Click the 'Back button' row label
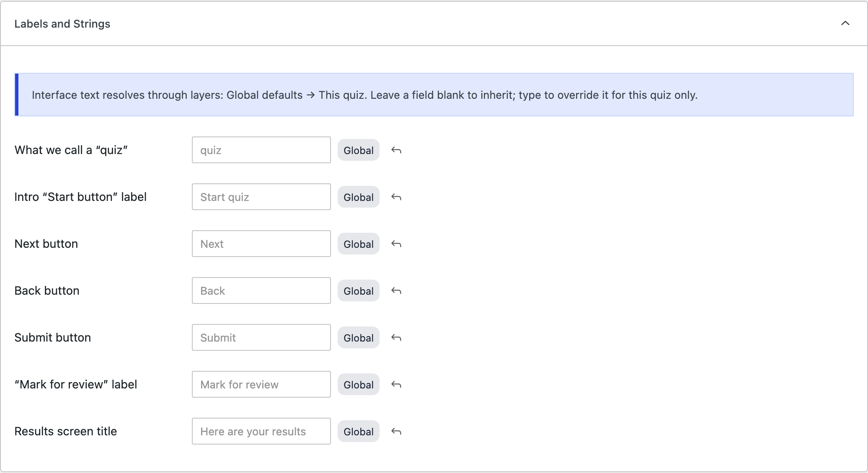 [47, 290]
